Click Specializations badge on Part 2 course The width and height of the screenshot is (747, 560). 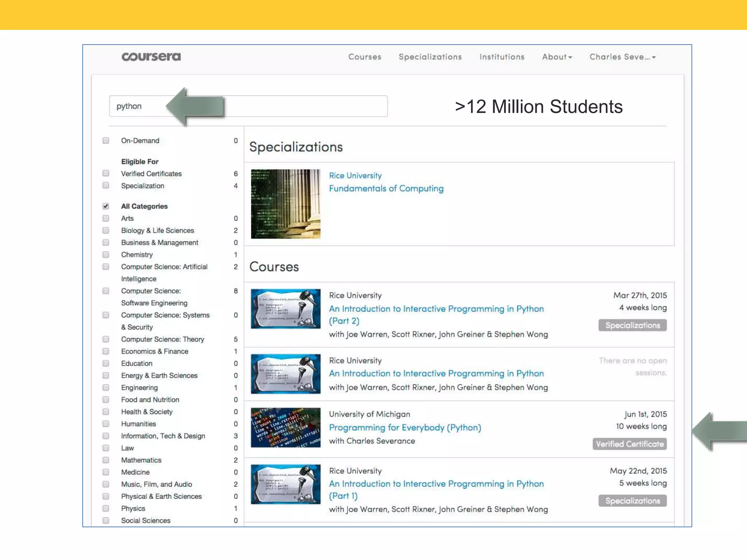[x=632, y=325]
